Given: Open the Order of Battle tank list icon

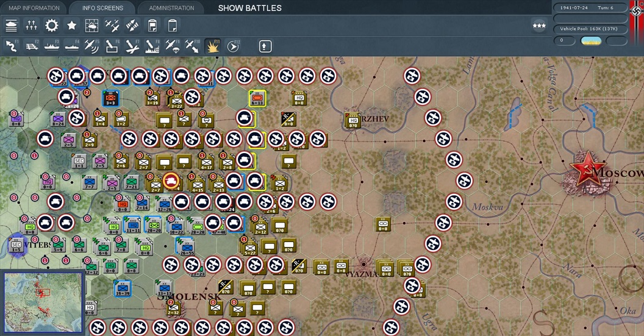Looking at the screenshot, I should tap(11, 26).
